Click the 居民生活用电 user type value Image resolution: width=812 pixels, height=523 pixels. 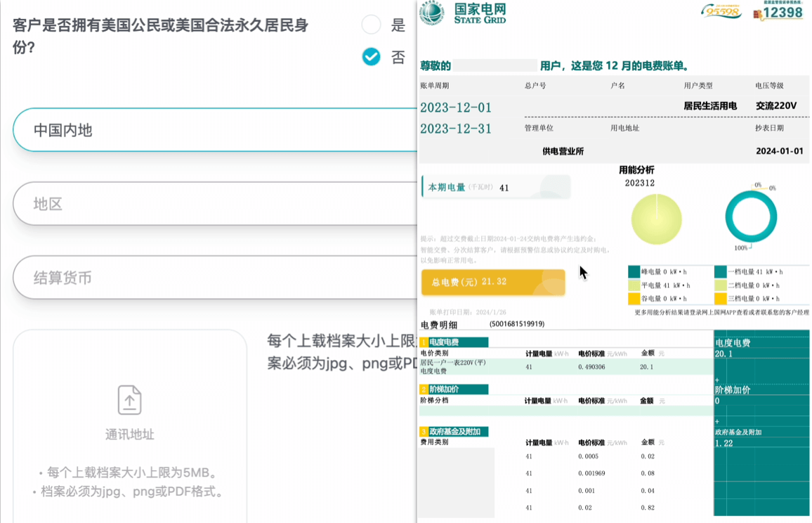coord(710,105)
